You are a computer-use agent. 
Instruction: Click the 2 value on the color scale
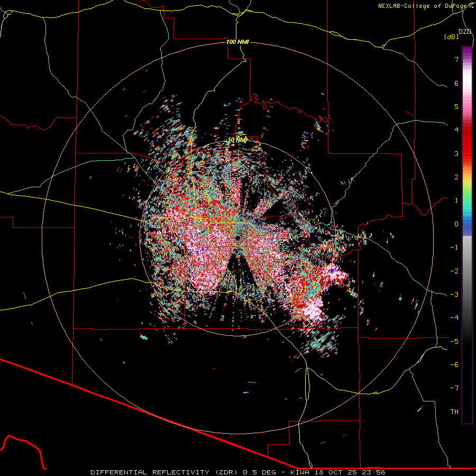click(x=456, y=177)
